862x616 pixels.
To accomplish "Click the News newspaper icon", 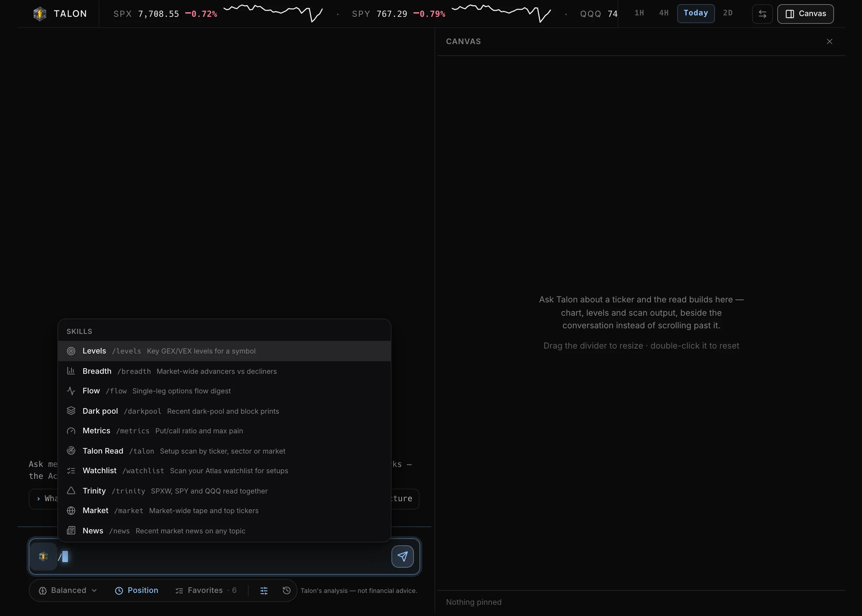I will (71, 530).
